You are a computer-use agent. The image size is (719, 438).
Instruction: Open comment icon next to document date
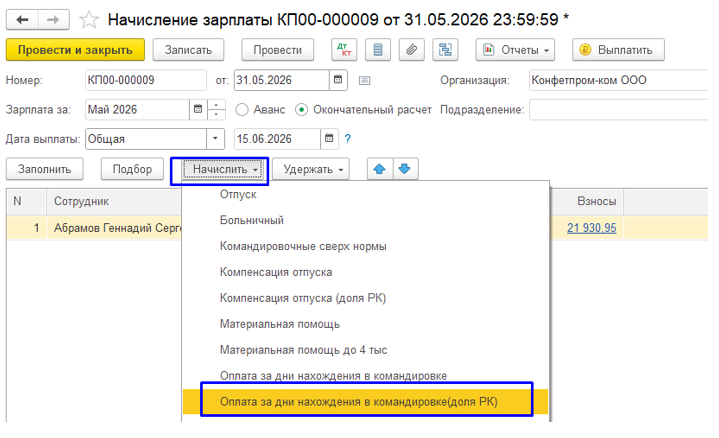(x=365, y=81)
